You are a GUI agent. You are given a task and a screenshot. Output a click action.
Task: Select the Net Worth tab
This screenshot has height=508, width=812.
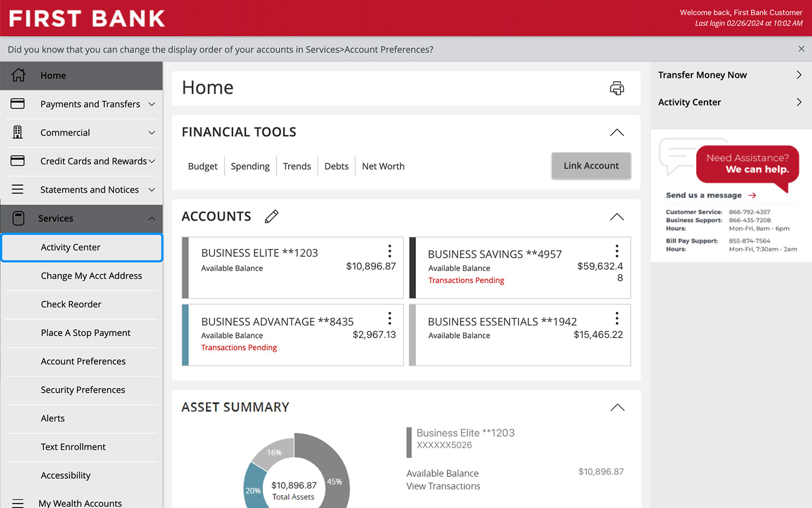[383, 166]
